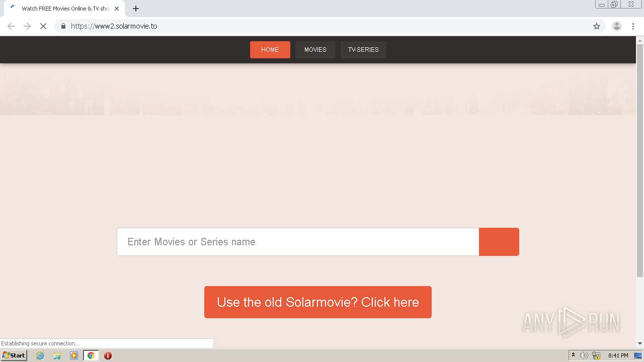
Task: Bookmark this page with the star
Action: click(597, 26)
